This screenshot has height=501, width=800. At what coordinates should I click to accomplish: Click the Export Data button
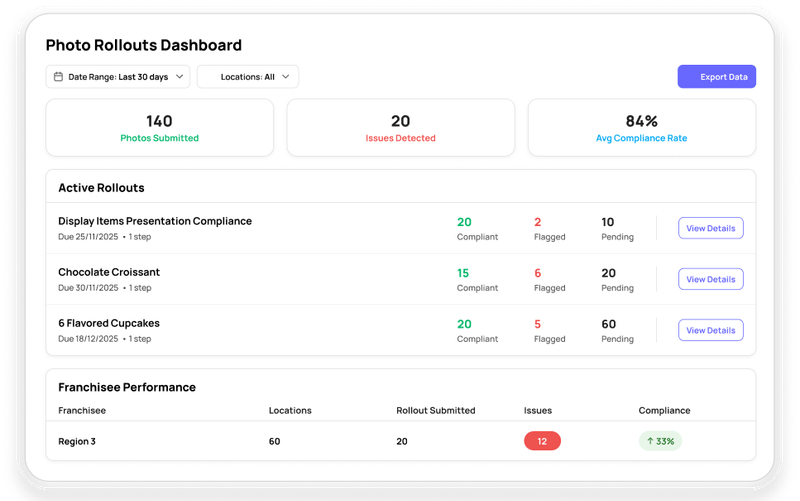(717, 77)
